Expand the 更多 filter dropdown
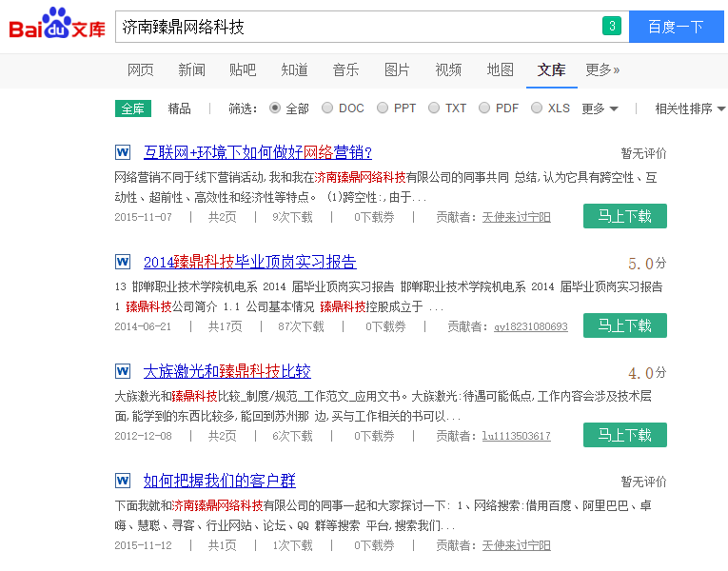The height and width of the screenshot is (571, 728). [x=600, y=108]
